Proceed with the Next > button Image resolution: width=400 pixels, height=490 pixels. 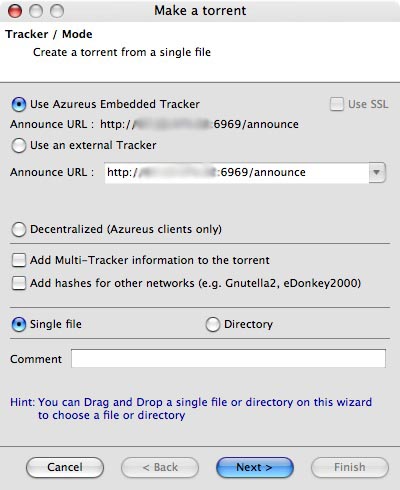255,467
